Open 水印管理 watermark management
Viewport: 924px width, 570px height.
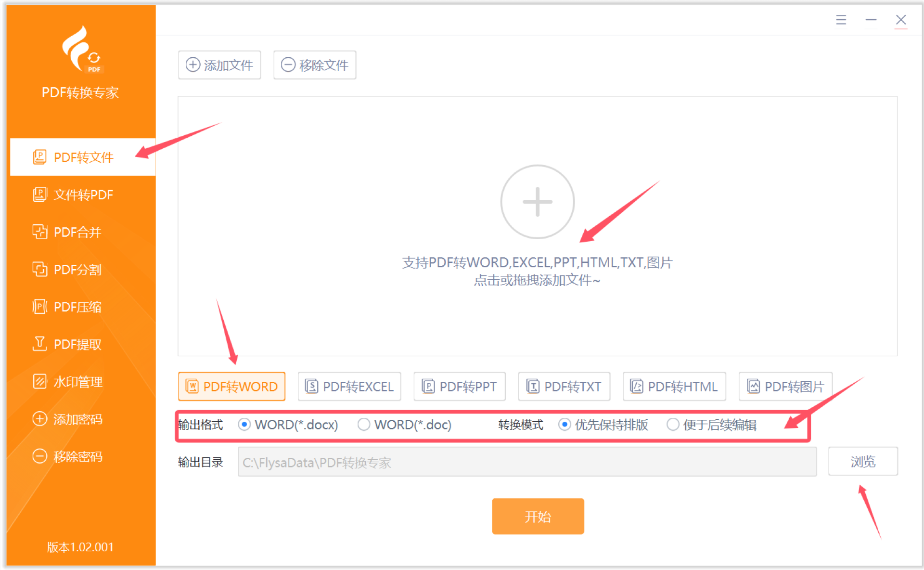tap(67, 382)
